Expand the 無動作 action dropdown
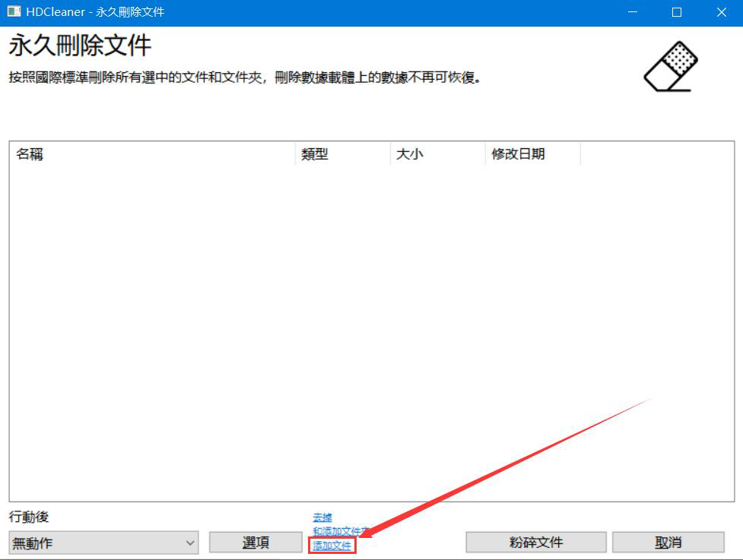The image size is (743, 560). (x=103, y=543)
